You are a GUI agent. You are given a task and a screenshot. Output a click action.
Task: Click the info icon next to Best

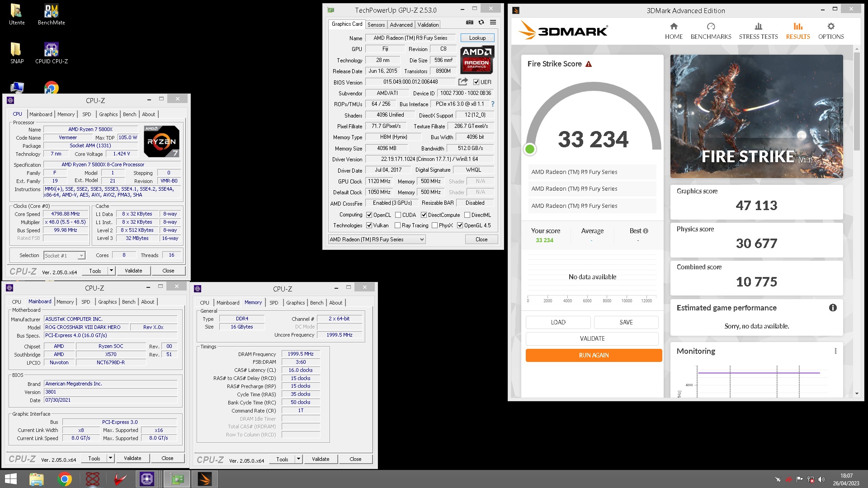646,231
